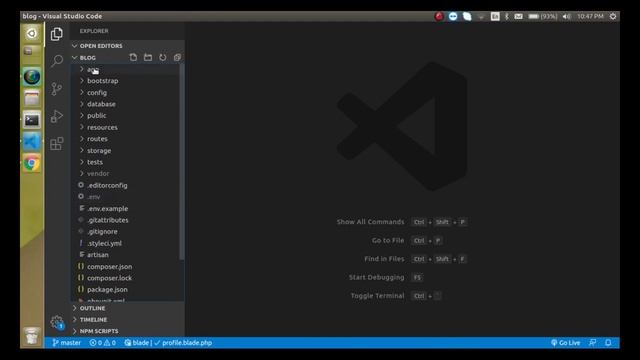This screenshot has height=360, width=640.
Task: Click the blade profile.blade.php status item
Action: pos(168,343)
